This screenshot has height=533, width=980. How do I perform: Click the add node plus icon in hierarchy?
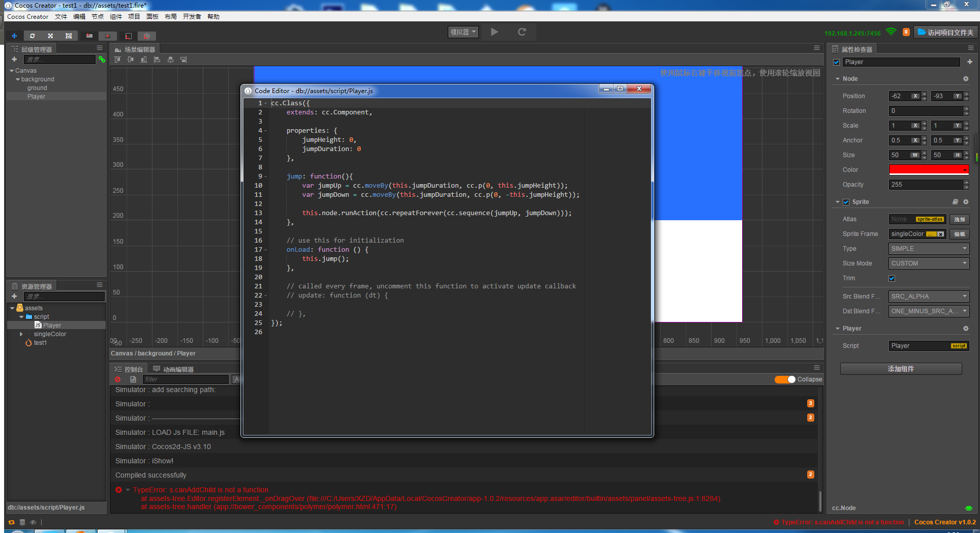tap(14, 60)
